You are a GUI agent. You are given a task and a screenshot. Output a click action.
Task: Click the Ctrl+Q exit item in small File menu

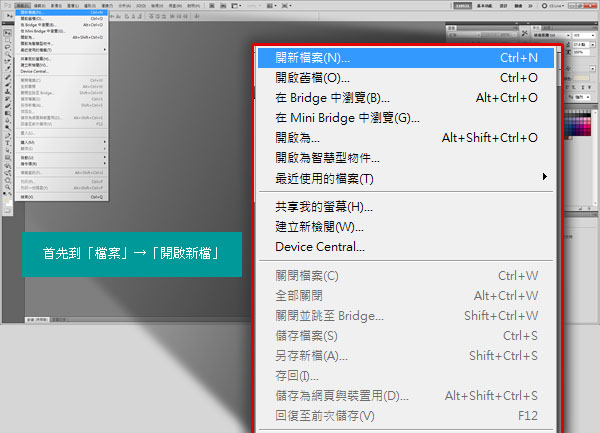click(x=62, y=197)
